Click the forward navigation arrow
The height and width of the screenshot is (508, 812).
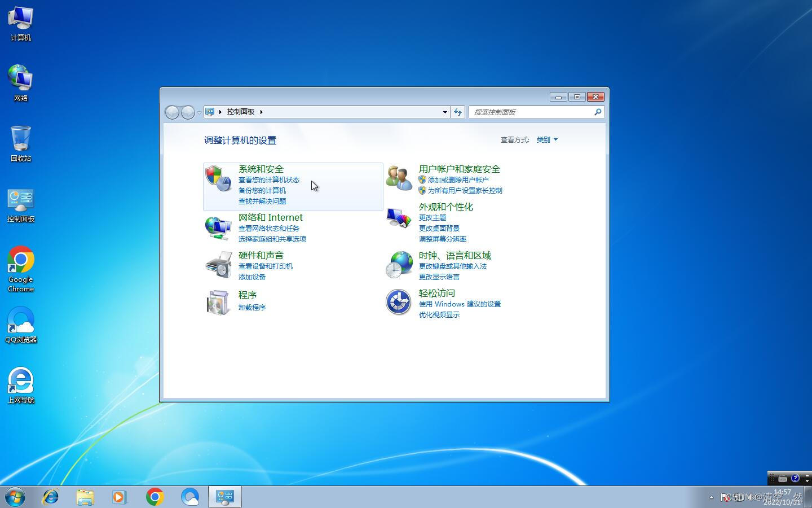tap(188, 112)
